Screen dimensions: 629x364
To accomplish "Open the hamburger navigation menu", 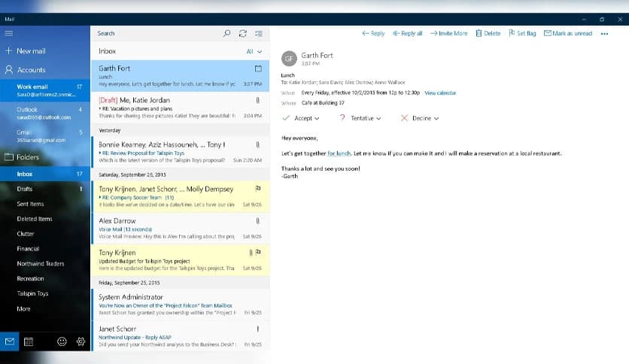I will tap(9, 33).
